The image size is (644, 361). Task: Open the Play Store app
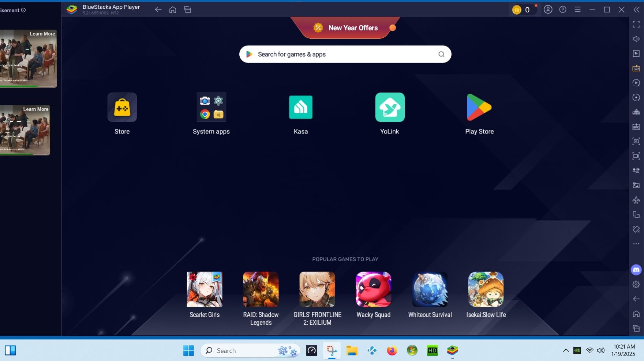coord(479,107)
